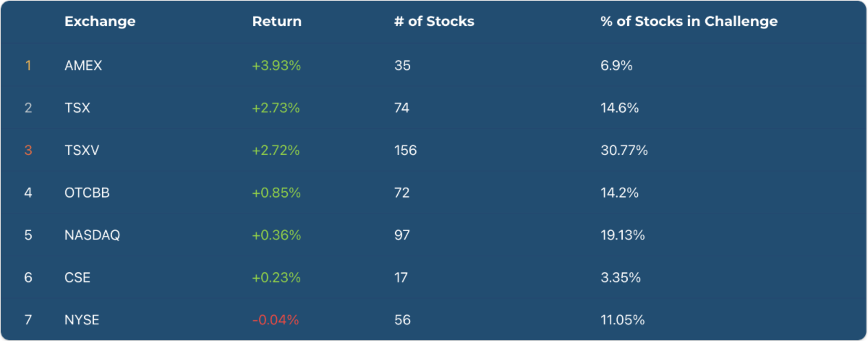868x341 pixels.
Task: Click the 30.77% challenge share cell
Action: [624, 151]
